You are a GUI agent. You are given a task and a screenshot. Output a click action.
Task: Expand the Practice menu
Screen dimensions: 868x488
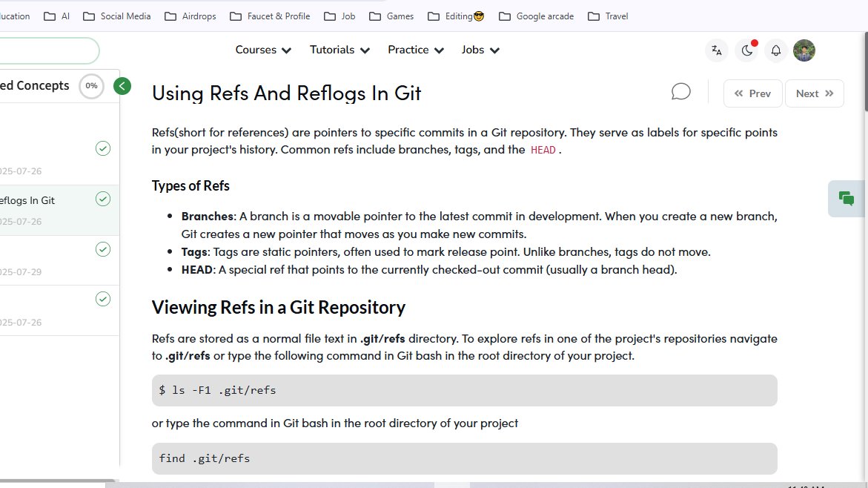click(x=416, y=50)
